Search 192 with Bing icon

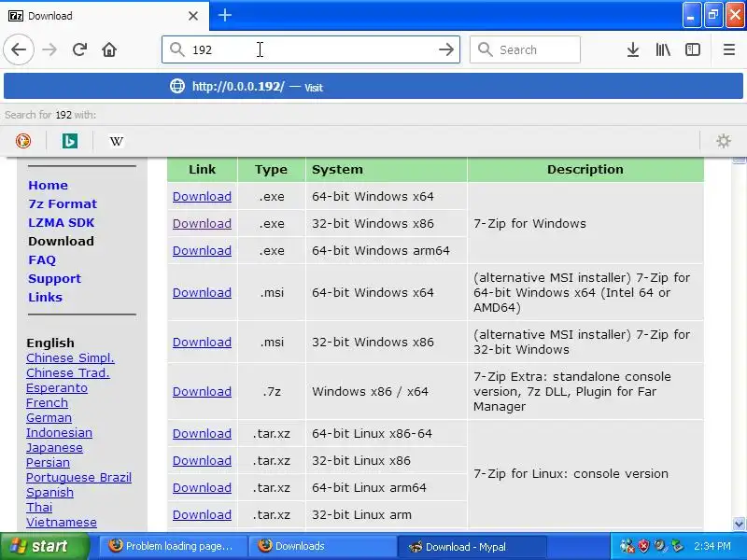pos(69,141)
